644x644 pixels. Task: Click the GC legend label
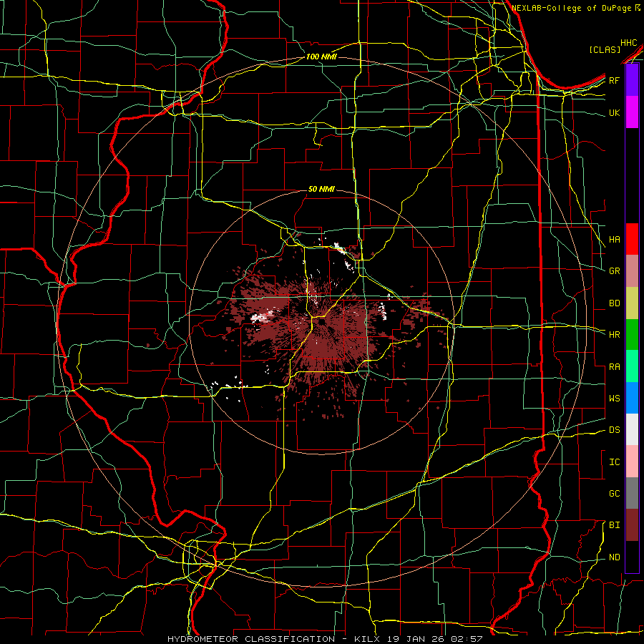pyautogui.click(x=615, y=494)
